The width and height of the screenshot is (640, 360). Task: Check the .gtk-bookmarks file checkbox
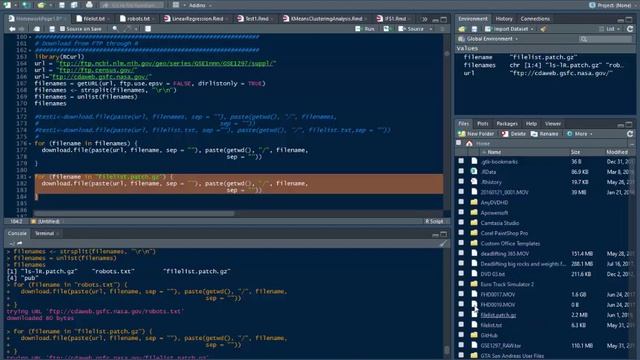(x=461, y=161)
